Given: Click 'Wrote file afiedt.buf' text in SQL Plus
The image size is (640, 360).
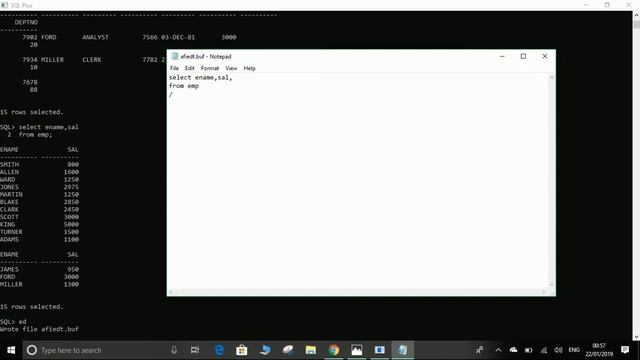Looking at the screenshot, I should tap(39, 329).
